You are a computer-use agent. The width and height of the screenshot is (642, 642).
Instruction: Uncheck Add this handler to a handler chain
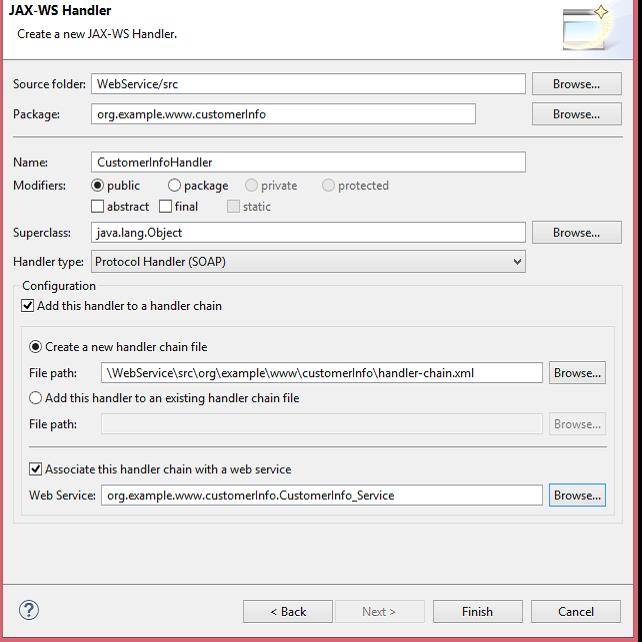tap(27, 306)
